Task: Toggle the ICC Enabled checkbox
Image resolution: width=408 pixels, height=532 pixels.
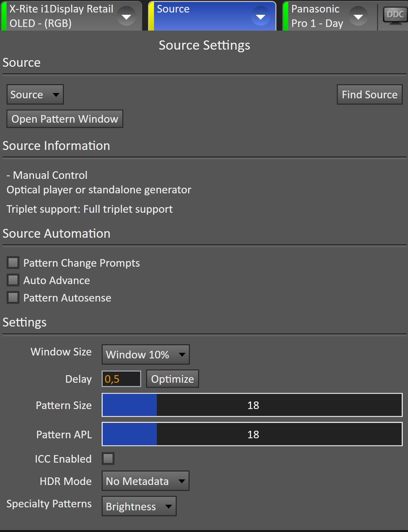Action: pyautogui.click(x=108, y=458)
